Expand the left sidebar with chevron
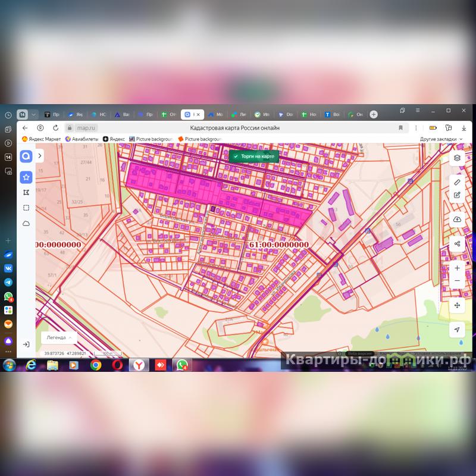476x476 pixels. coord(40,156)
